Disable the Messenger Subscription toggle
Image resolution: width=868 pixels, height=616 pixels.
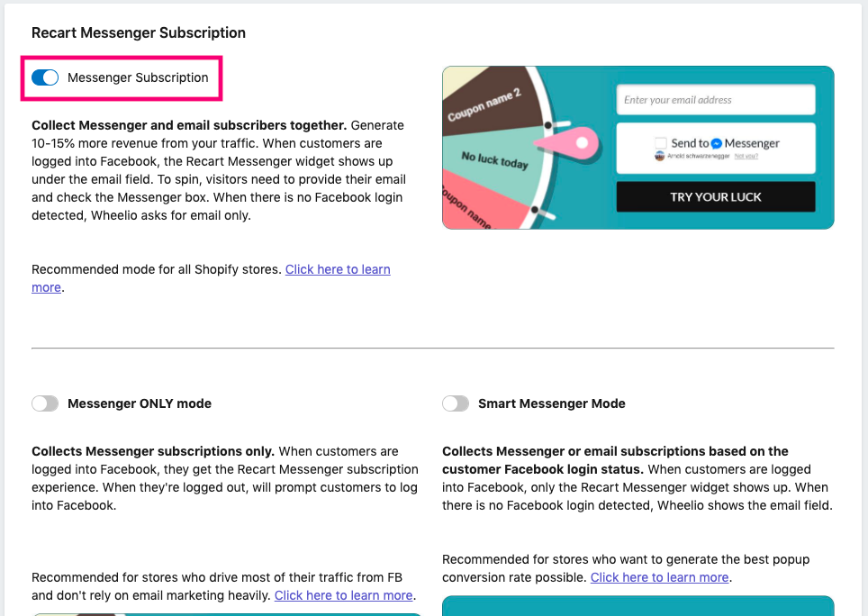45,77
